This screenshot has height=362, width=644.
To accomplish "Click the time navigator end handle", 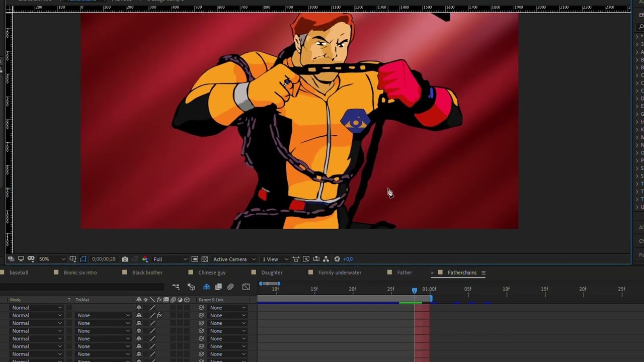I will click(x=279, y=284).
